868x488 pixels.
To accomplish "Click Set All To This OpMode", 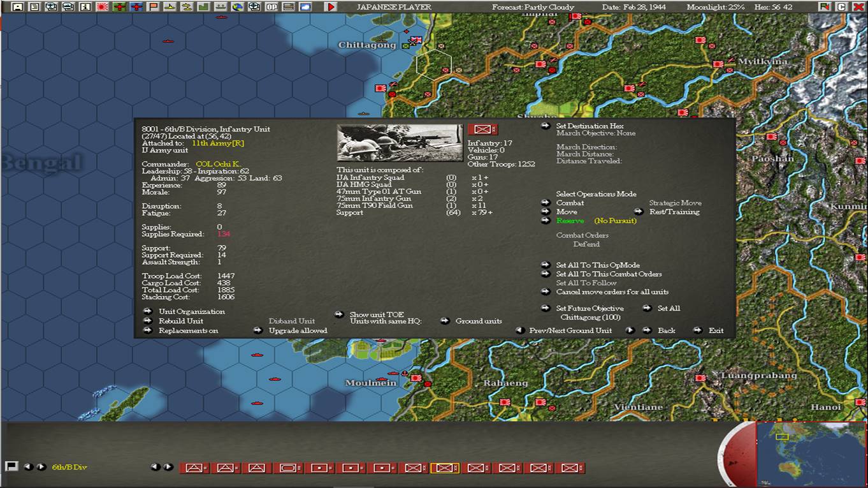I will (598, 265).
